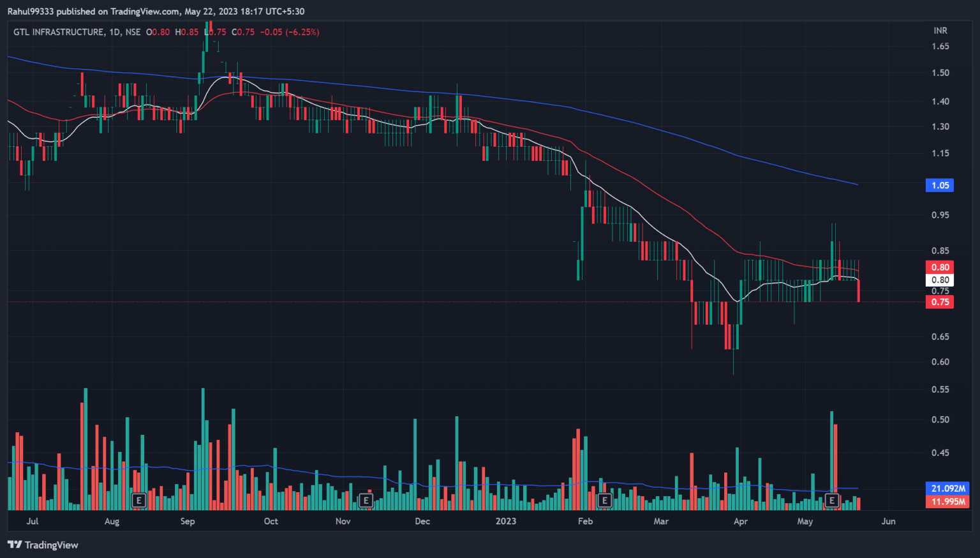The image size is (980, 558).
Task: Click the blue 1.05 moving average price label
Action: pyautogui.click(x=939, y=185)
